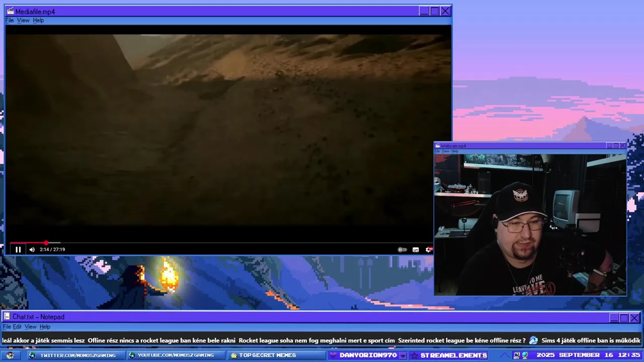Minimize the Webcam.mp4 window
Image resolution: width=644 pixels, height=362 pixels.
[610, 146]
